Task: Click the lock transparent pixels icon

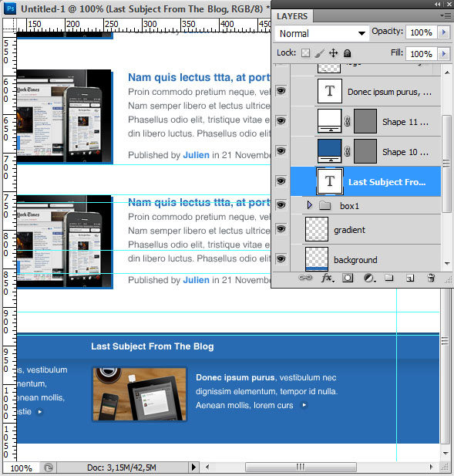Action: 305,53
